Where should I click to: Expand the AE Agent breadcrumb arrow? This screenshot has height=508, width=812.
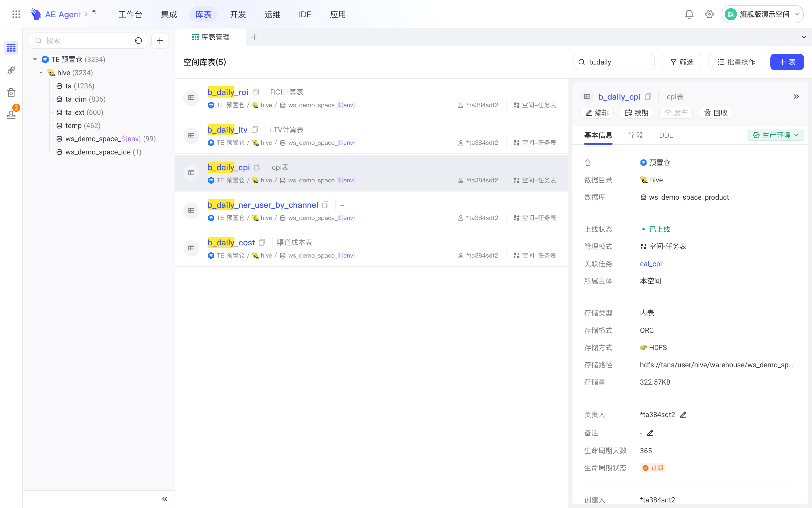click(86, 14)
